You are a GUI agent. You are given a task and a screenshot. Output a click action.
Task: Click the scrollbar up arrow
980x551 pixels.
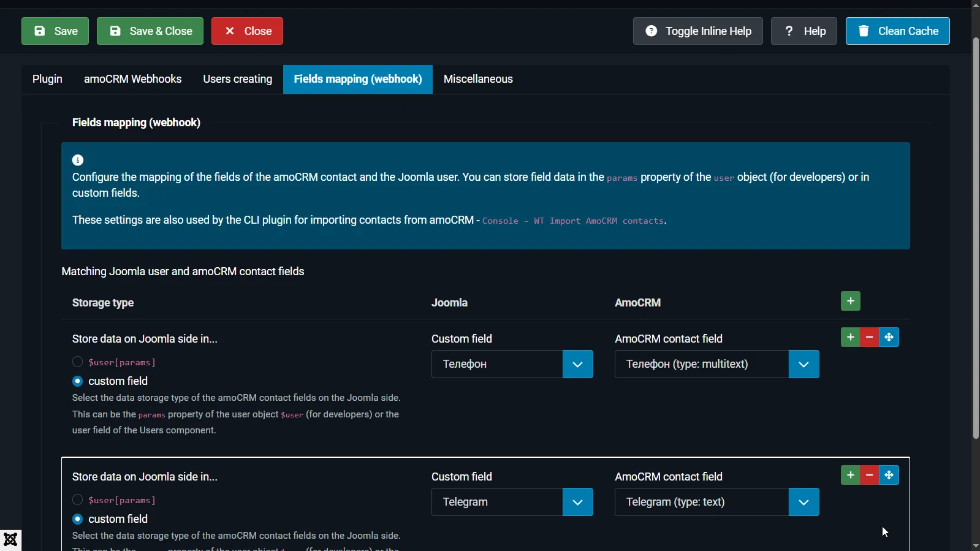pos(976,5)
